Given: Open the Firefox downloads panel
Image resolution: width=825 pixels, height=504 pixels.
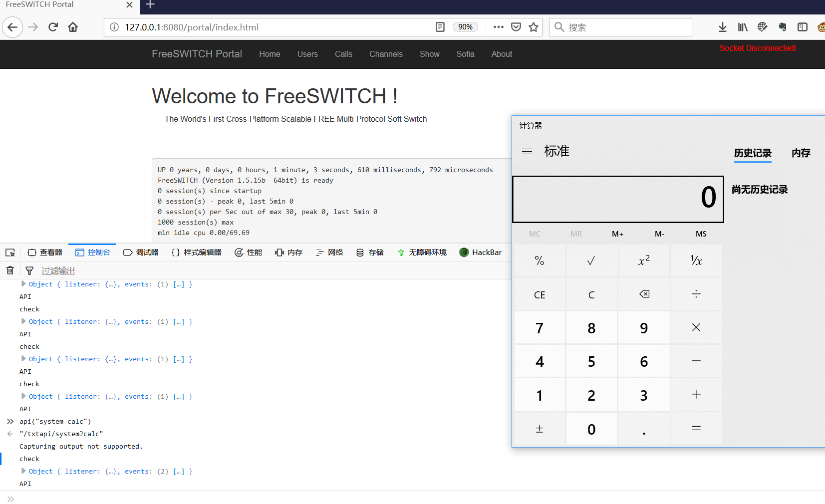Looking at the screenshot, I should pos(722,27).
